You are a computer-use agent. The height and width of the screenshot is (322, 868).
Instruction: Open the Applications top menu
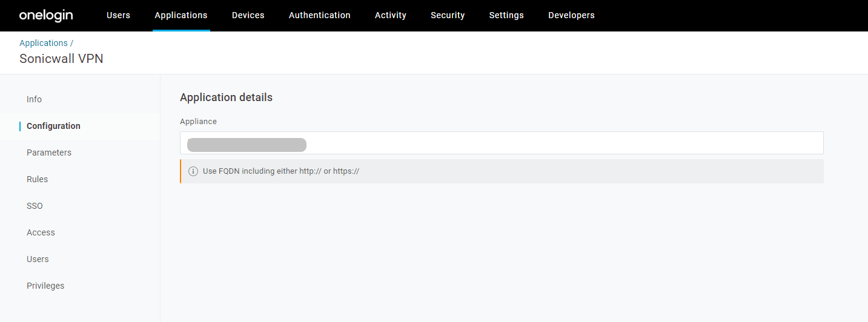point(181,16)
